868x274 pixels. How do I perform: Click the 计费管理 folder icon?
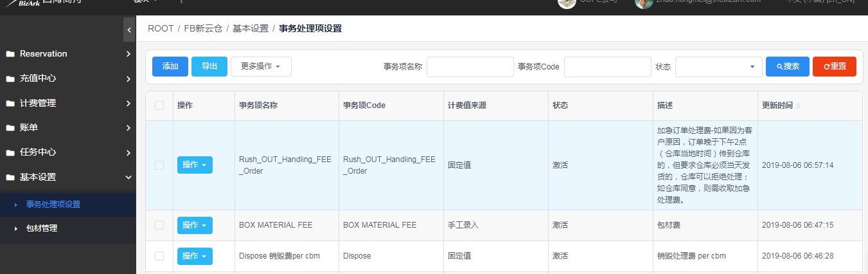(10, 103)
